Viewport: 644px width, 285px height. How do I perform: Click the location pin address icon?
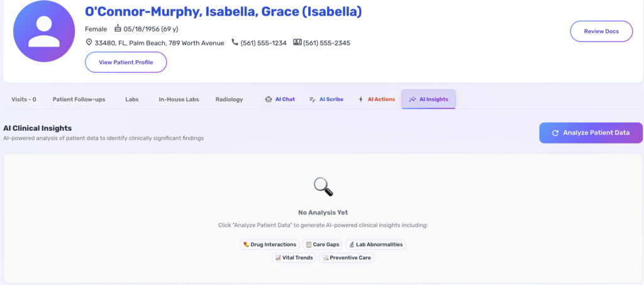point(89,43)
